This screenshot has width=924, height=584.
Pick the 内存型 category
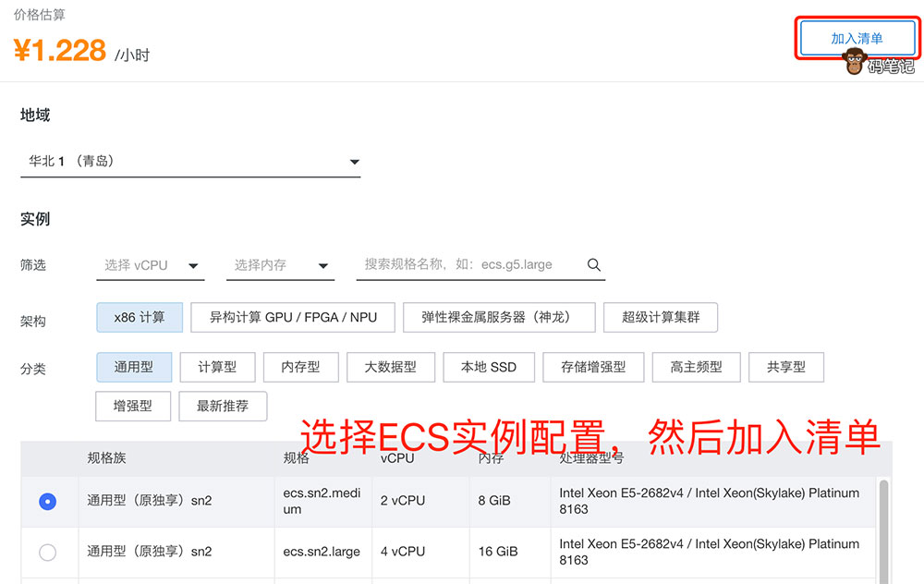pyautogui.click(x=300, y=367)
